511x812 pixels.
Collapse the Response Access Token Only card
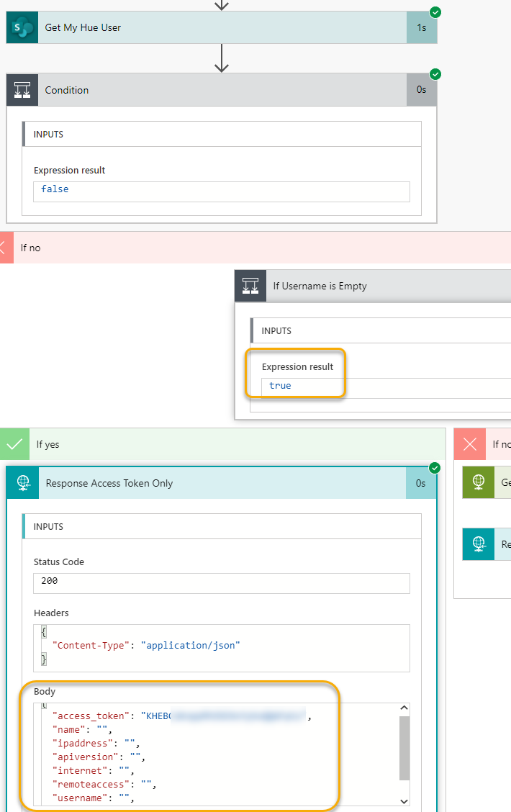(x=216, y=483)
